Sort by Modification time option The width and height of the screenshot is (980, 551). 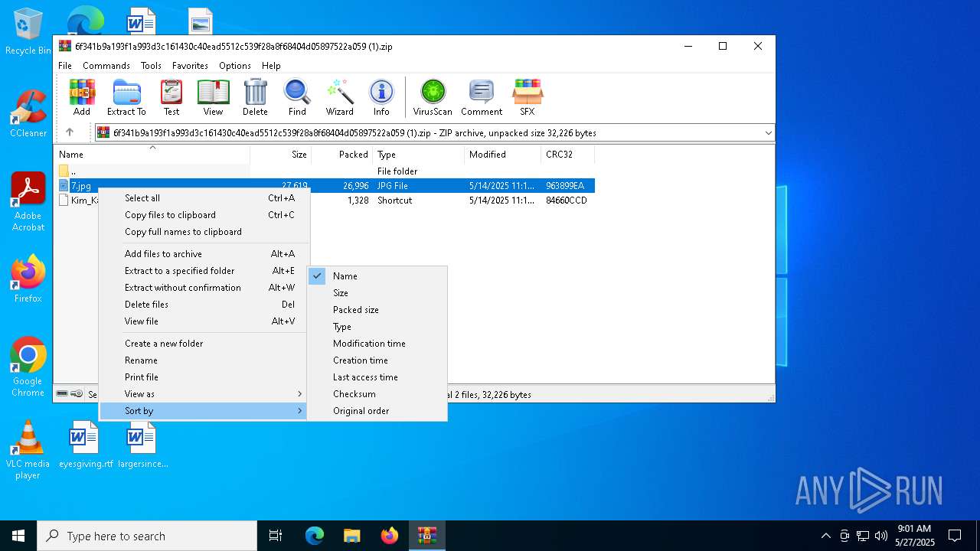click(377, 344)
